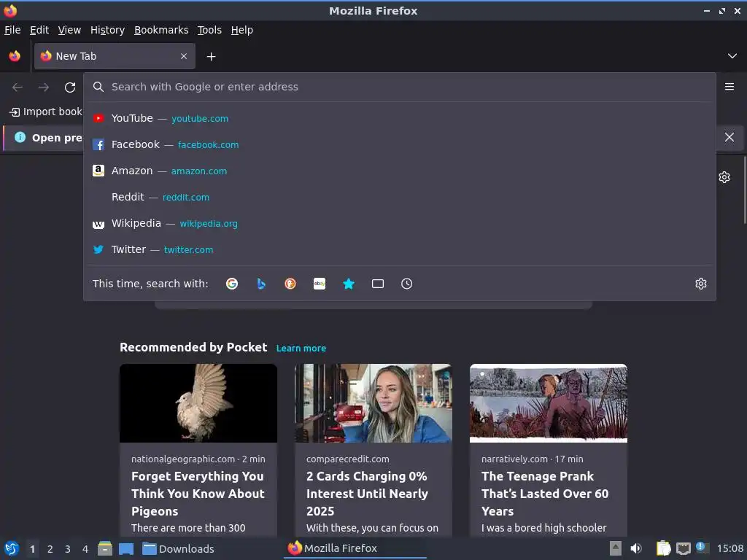Screen dimensions: 747x560
Task: Click the page vertical scrollbar
Action: (x=744, y=190)
